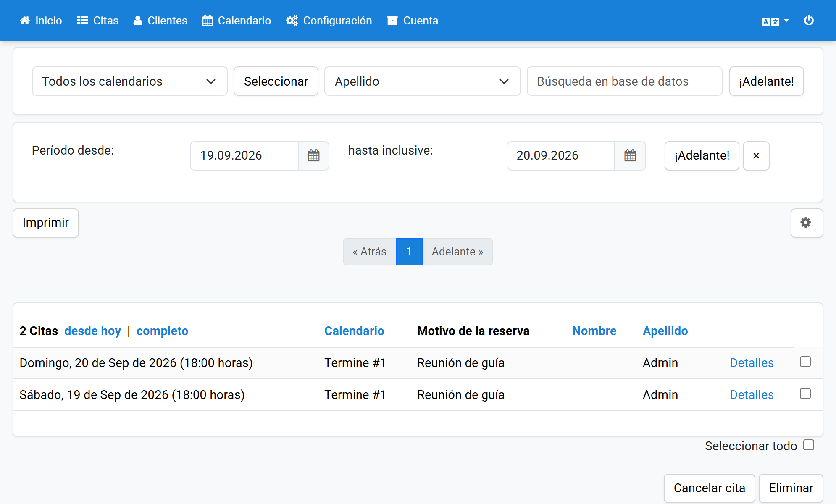
Task: Click the Cuenta archive icon
Action: click(392, 21)
